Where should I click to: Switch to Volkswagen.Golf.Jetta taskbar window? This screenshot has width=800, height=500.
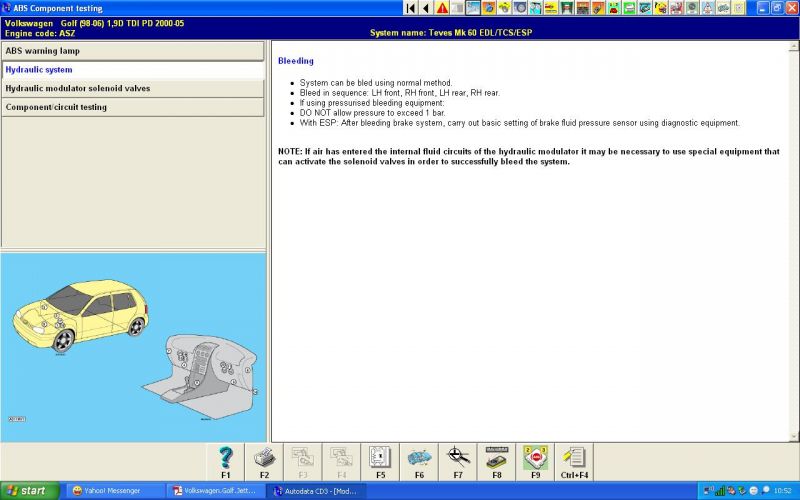(x=215, y=491)
